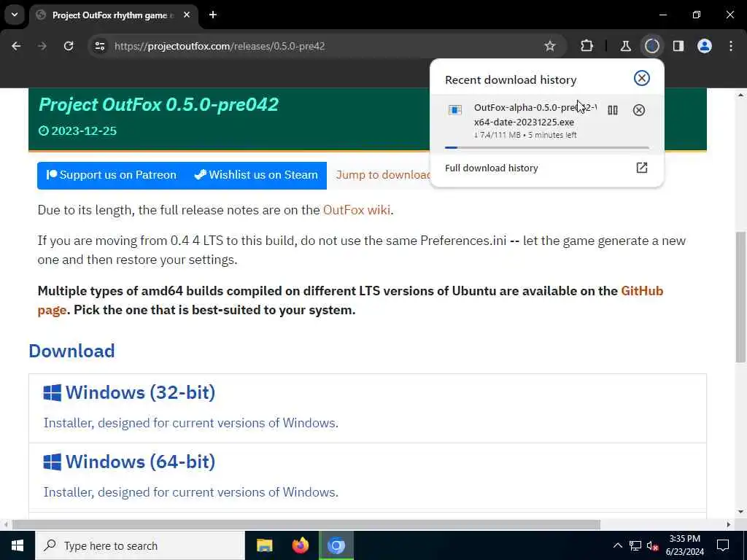Viewport: 747px width, 560px height.
Task: Open the profile avatar menu
Action: (x=705, y=46)
